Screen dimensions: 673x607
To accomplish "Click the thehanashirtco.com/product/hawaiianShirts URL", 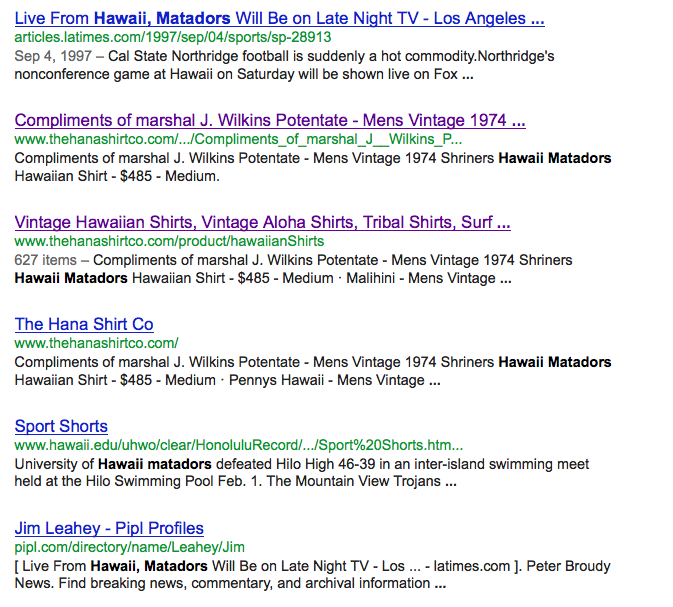I will coord(169,241).
